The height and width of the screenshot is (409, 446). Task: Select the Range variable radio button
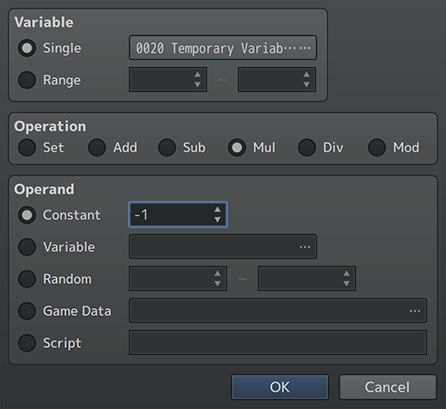tap(27, 80)
